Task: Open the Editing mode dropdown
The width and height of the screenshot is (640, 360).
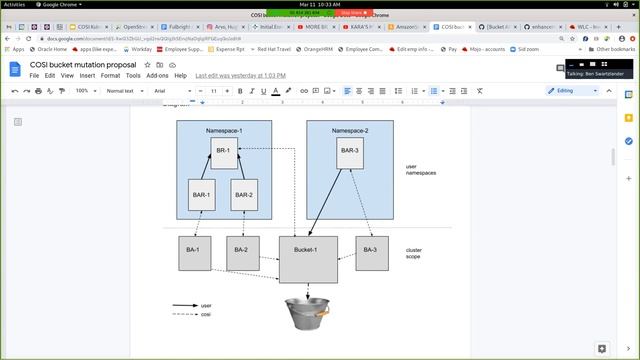Action: pos(573,91)
